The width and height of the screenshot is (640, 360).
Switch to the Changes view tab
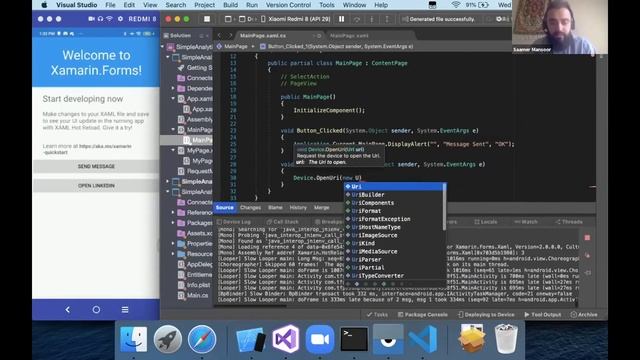click(x=250, y=207)
